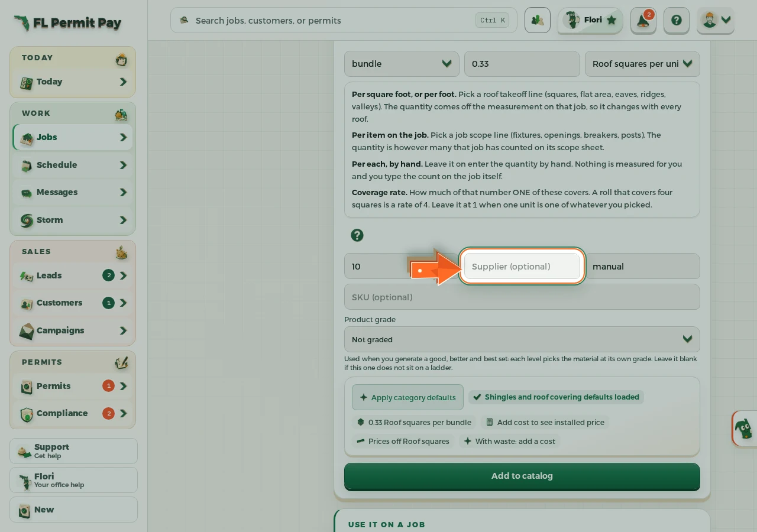Open Flori assistant button in top bar

click(x=590, y=20)
